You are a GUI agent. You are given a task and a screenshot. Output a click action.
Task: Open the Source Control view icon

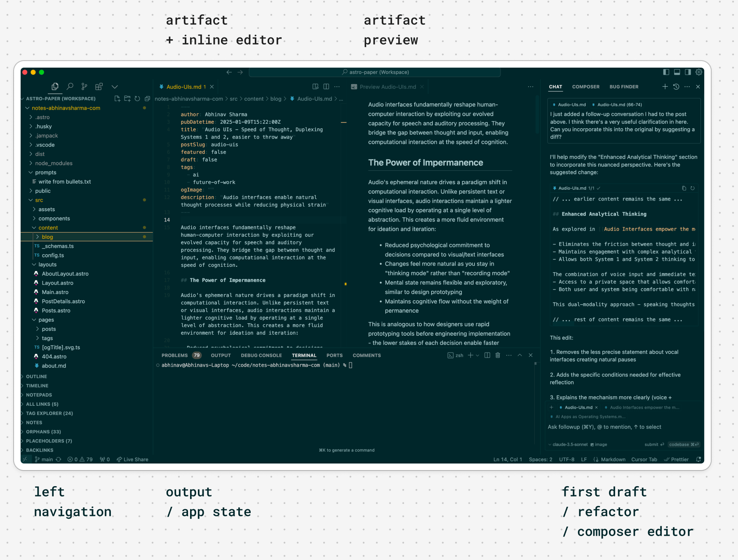click(x=85, y=87)
